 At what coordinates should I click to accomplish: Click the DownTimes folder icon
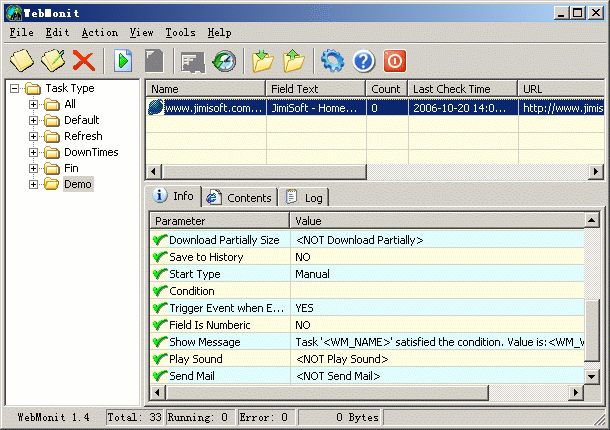pos(52,152)
